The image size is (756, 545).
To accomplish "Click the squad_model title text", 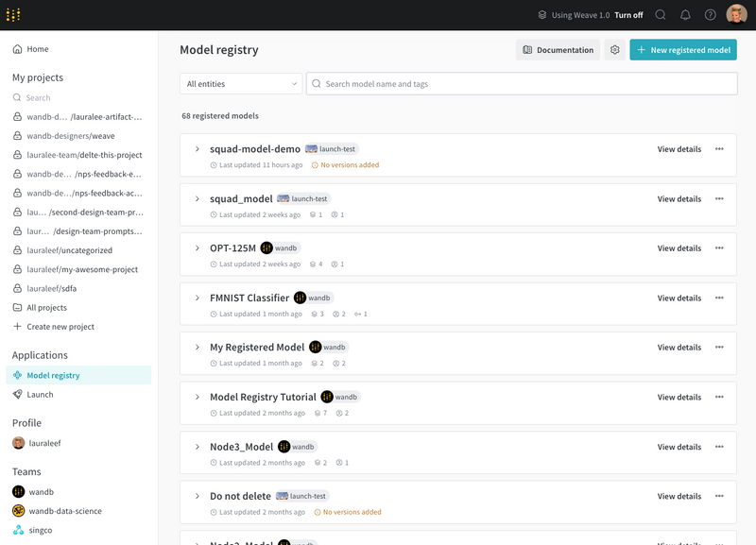I will pos(241,198).
